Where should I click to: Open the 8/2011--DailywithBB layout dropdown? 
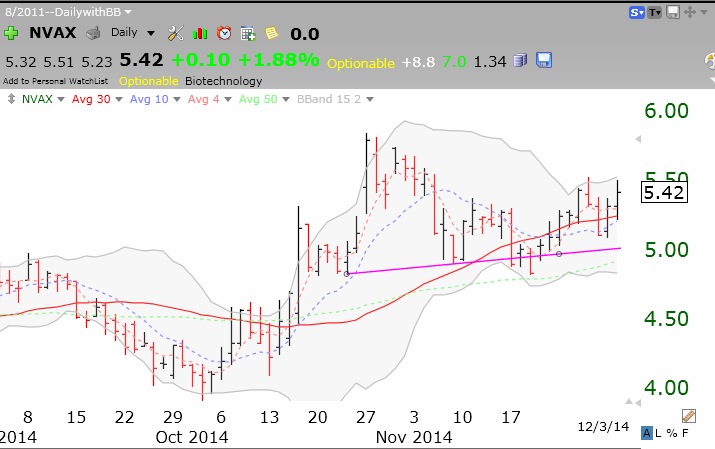point(128,12)
